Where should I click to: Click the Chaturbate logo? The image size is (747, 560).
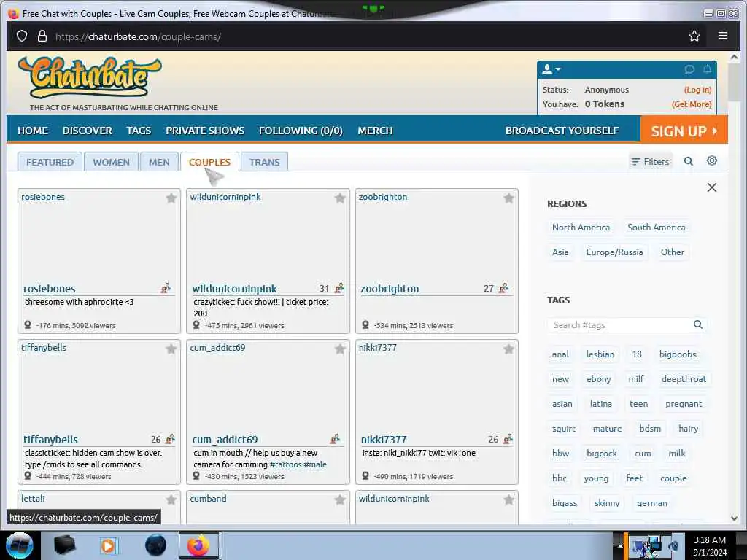point(90,77)
